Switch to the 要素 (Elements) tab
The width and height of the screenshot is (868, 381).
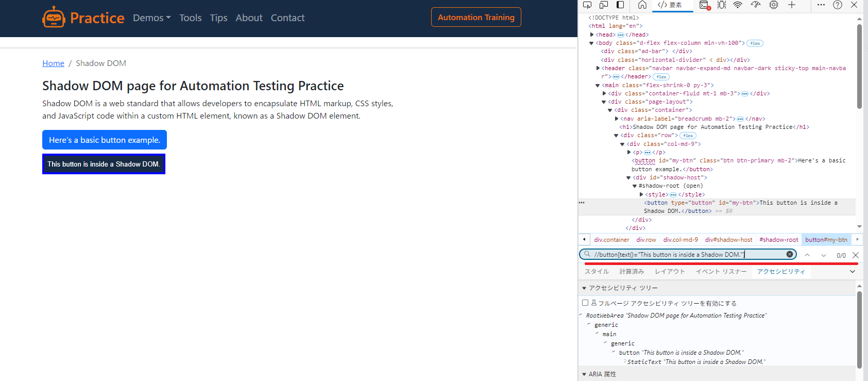click(671, 5)
